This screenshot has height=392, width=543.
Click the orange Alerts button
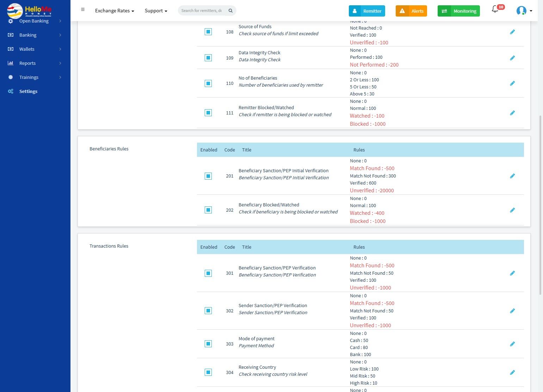[x=411, y=11]
